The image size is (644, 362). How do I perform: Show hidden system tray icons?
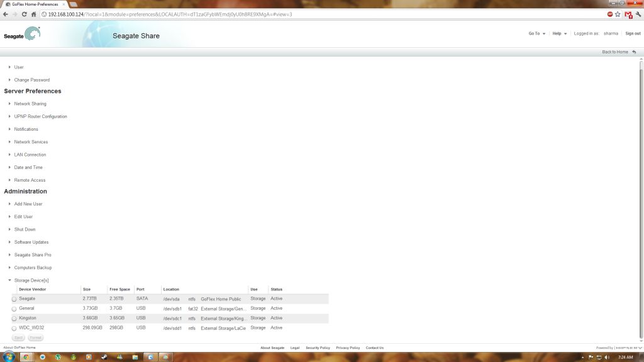(x=582, y=358)
